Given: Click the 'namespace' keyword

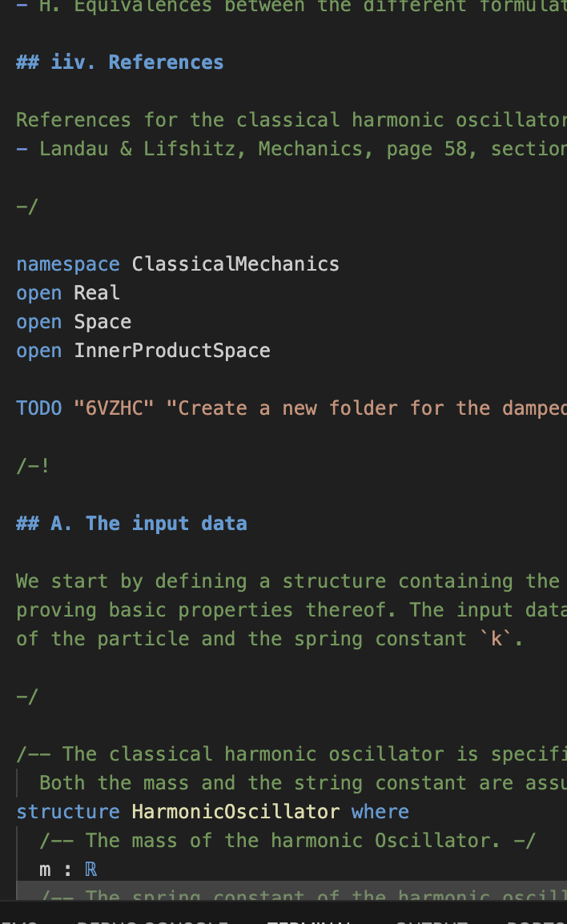Looking at the screenshot, I should click(x=67, y=264).
